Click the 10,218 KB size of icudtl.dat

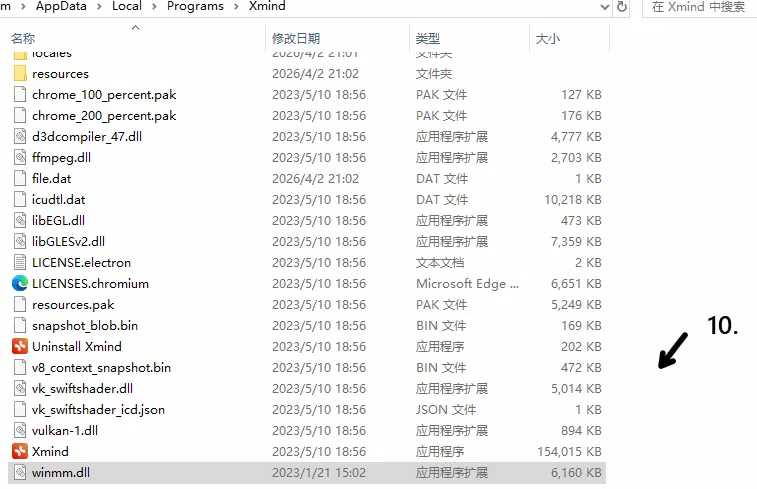(573, 200)
